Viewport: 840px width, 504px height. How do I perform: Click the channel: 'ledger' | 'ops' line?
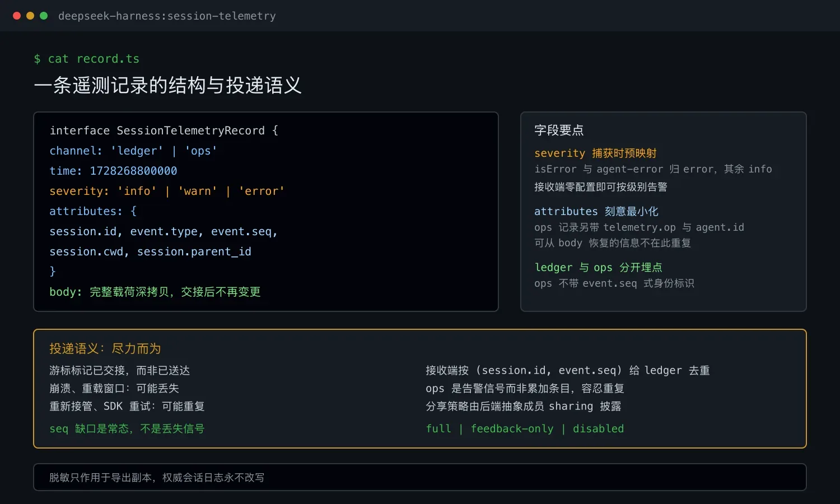pyautogui.click(x=133, y=151)
